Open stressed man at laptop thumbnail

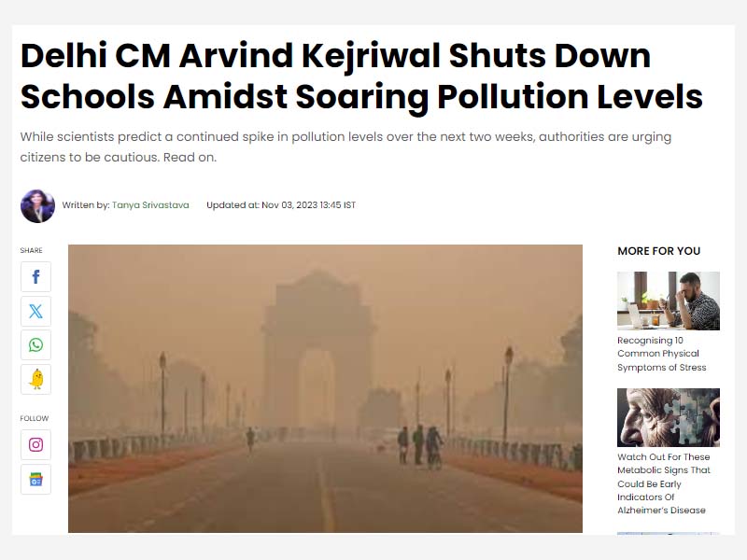669,301
